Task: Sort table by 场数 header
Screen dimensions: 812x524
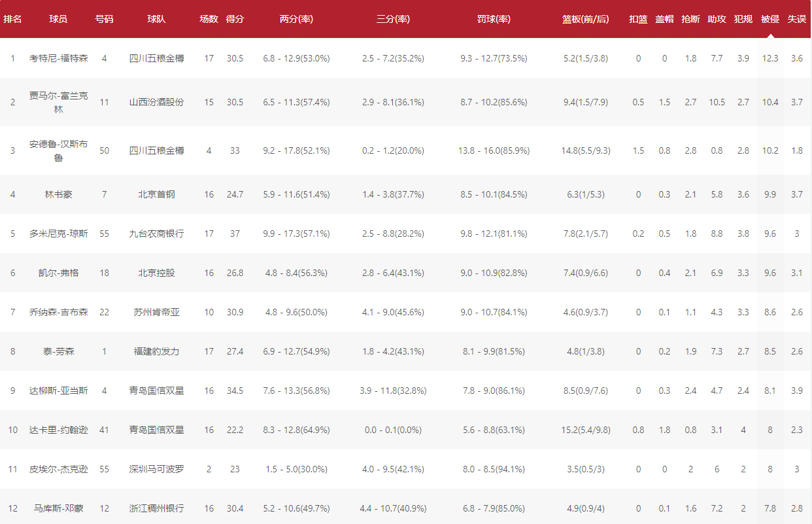Action: pyautogui.click(x=209, y=20)
